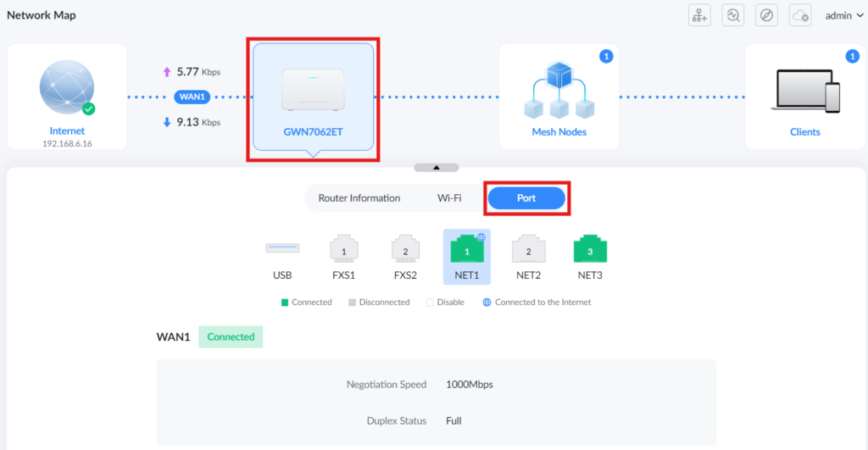The image size is (868, 450).
Task: Click Connected to the Internet legend entry
Action: pyautogui.click(x=537, y=303)
